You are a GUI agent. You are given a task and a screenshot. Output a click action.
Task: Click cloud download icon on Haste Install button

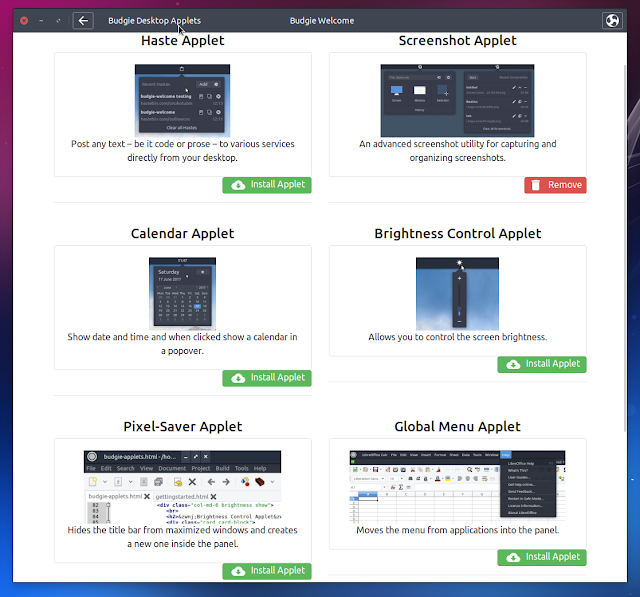(238, 185)
